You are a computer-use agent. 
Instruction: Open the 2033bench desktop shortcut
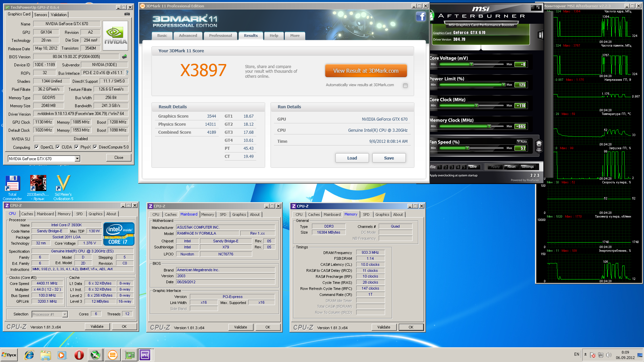pyautogui.click(x=38, y=188)
